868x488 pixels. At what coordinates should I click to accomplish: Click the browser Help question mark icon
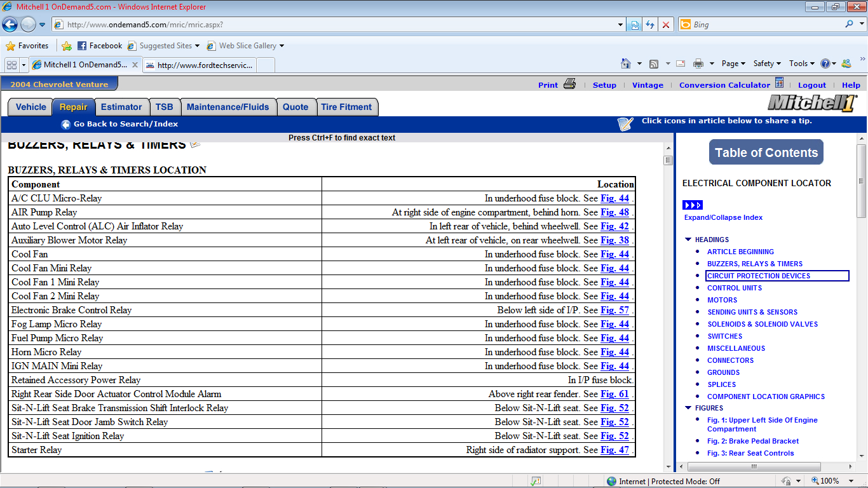click(825, 64)
